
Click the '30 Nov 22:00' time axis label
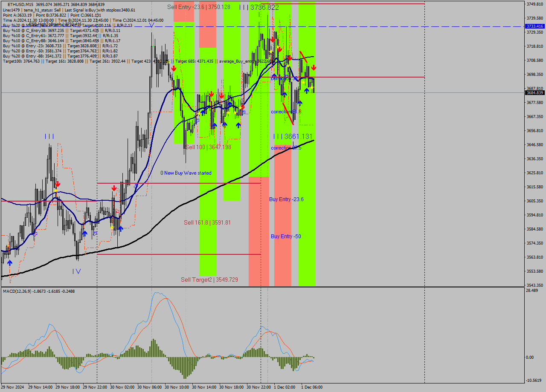259,387
